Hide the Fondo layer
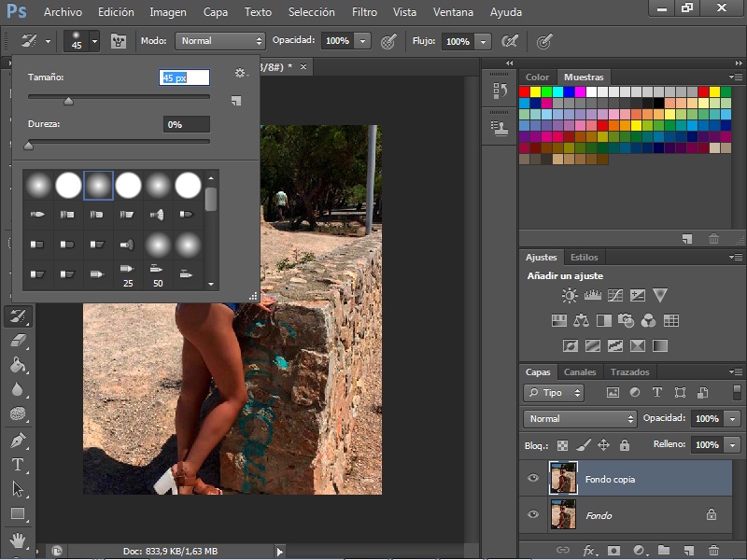The height and width of the screenshot is (560, 747). (533, 514)
